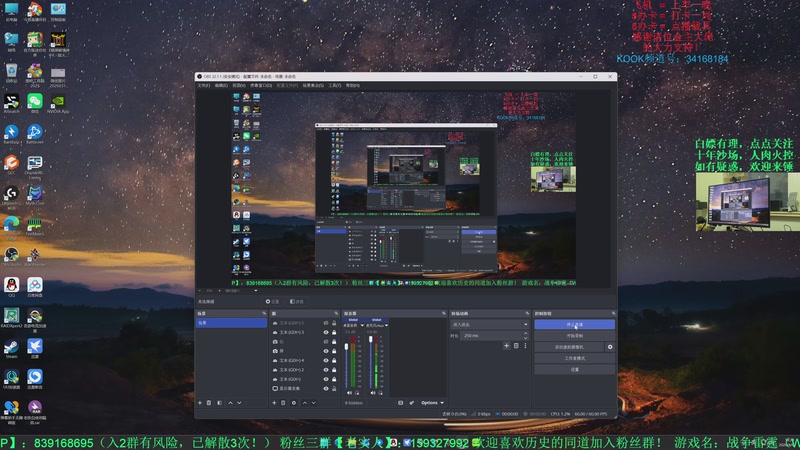Pop out the Controls dock icon
The width and height of the screenshot is (800, 450).
[x=613, y=313]
